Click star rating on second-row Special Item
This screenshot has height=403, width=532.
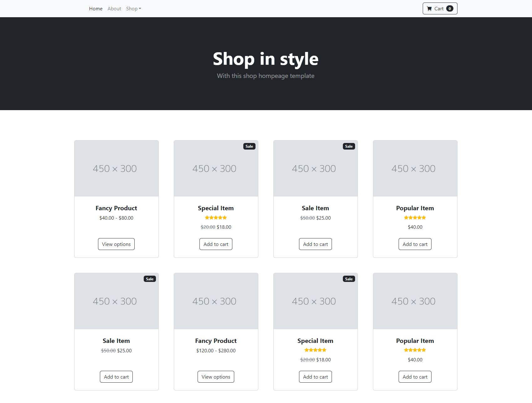pyautogui.click(x=315, y=350)
